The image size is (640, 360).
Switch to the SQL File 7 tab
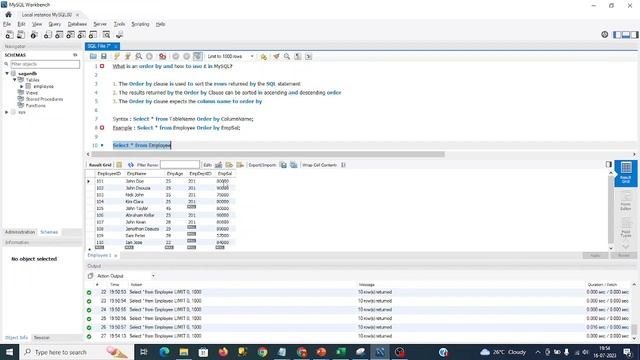(99, 46)
